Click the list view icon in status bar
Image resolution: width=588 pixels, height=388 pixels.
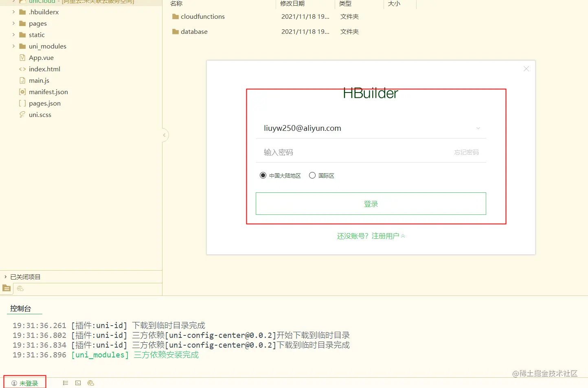pos(65,383)
